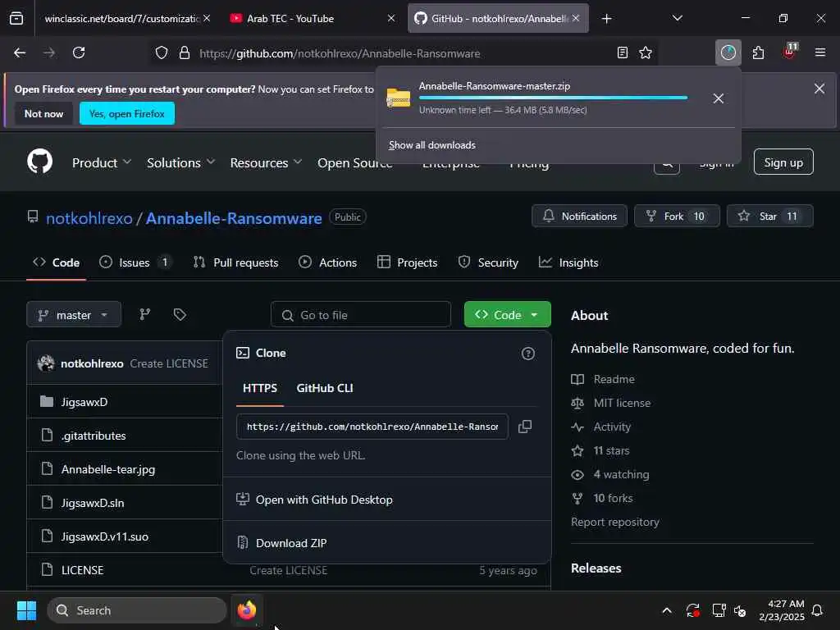Open the JigsawxD folder
This screenshot has width=840, height=630.
click(84, 402)
